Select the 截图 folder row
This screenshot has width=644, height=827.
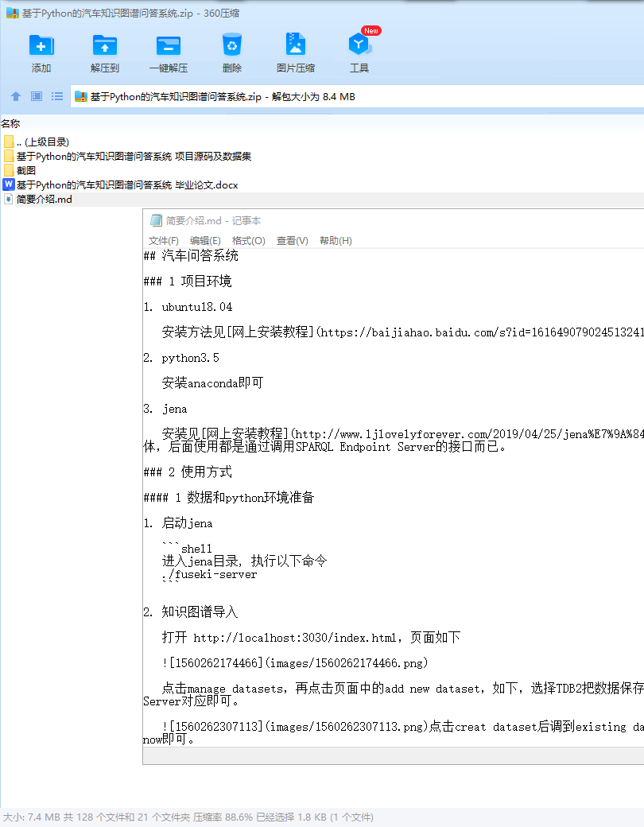26,170
